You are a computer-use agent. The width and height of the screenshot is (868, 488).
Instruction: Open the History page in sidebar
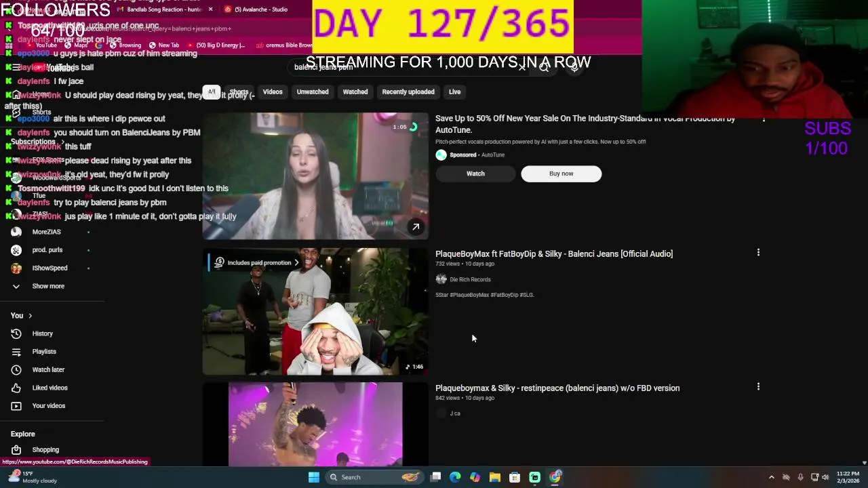click(42, 333)
